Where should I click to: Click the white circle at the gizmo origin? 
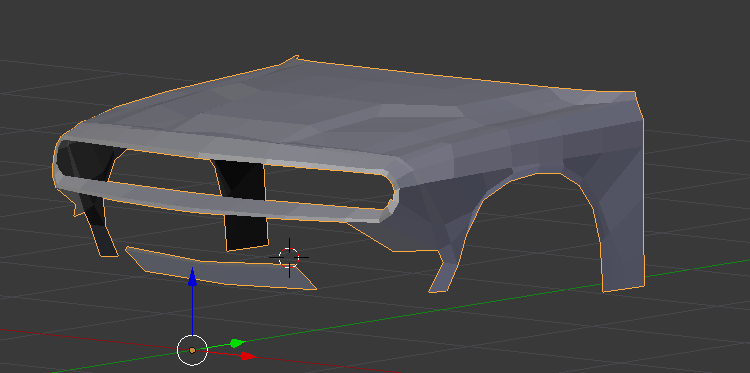192,350
